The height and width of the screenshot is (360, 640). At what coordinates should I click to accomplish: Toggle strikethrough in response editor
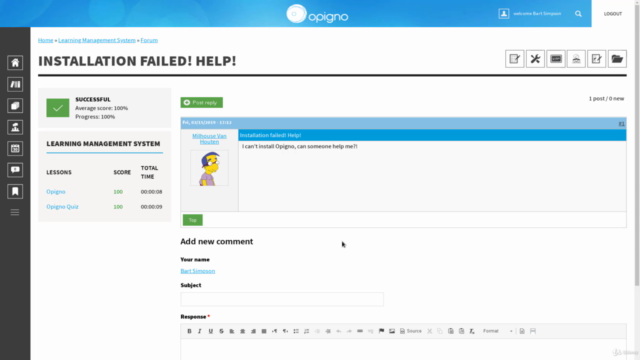pyautogui.click(x=221, y=331)
